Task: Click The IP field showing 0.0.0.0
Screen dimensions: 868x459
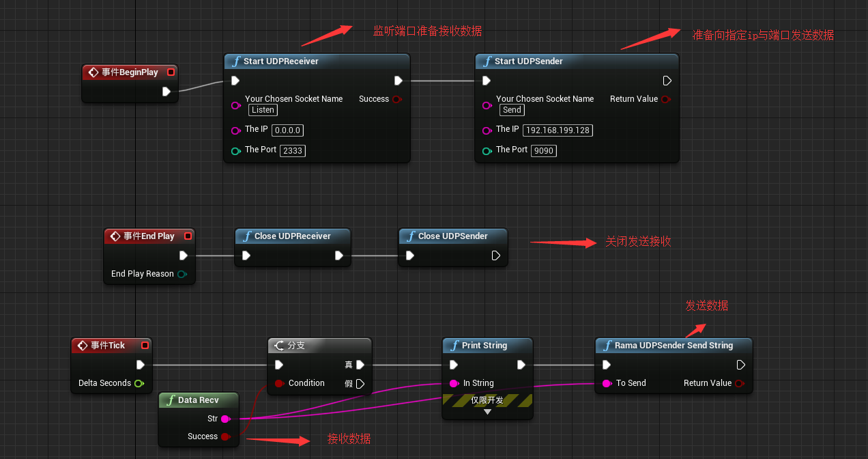Action: click(287, 130)
